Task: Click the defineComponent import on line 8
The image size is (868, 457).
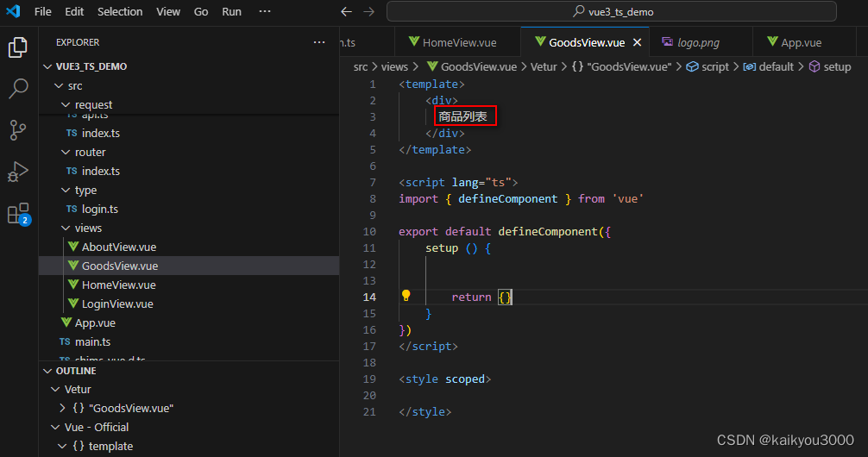Action: [x=507, y=198]
